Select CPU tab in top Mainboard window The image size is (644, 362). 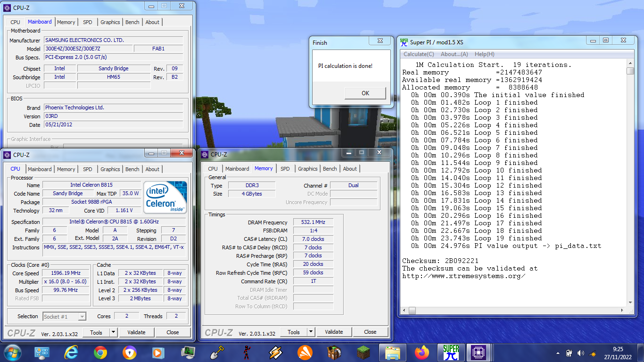click(x=16, y=22)
